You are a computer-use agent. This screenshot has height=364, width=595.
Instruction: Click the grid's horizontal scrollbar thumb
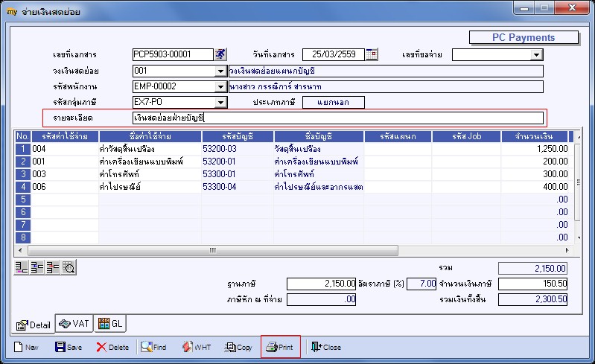click(x=213, y=250)
